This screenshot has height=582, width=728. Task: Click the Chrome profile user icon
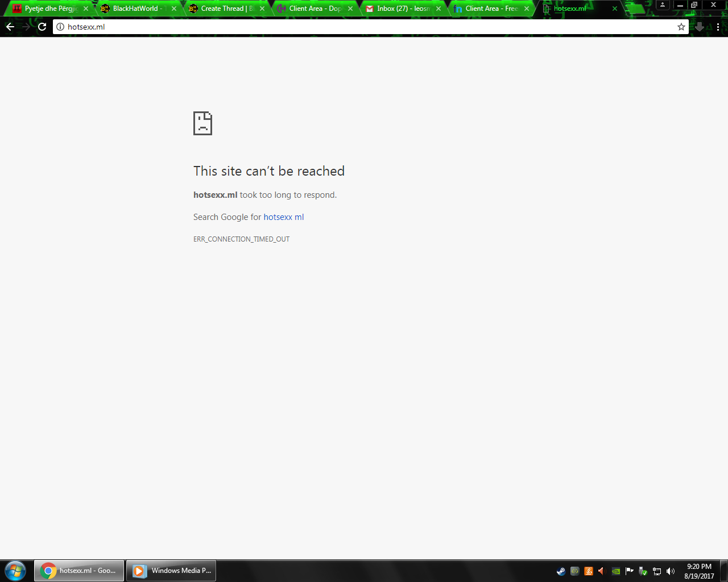point(663,5)
